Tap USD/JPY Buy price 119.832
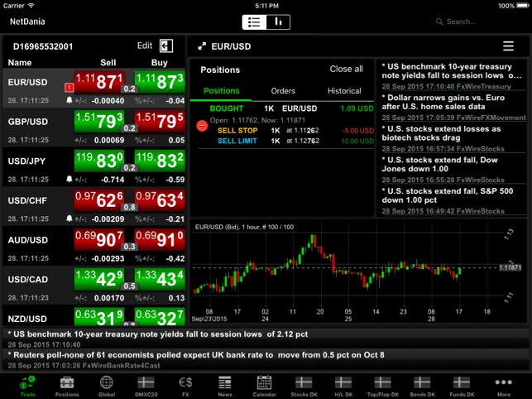 (x=160, y=161)
